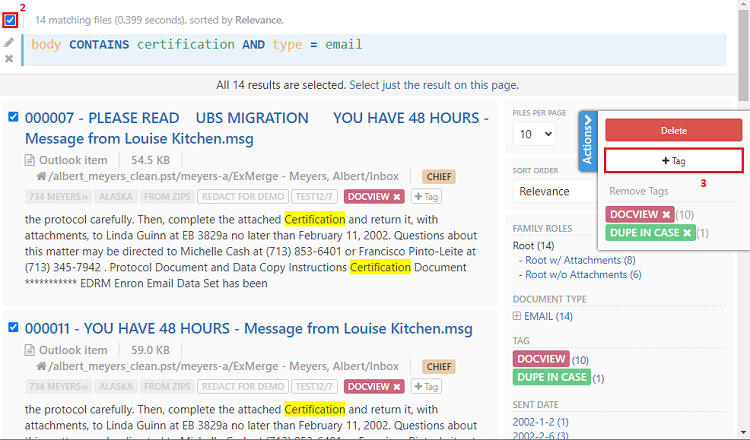
Task: Open 000007 PLEASE READ UBS MIGRATION message
Action: (256, 128)
